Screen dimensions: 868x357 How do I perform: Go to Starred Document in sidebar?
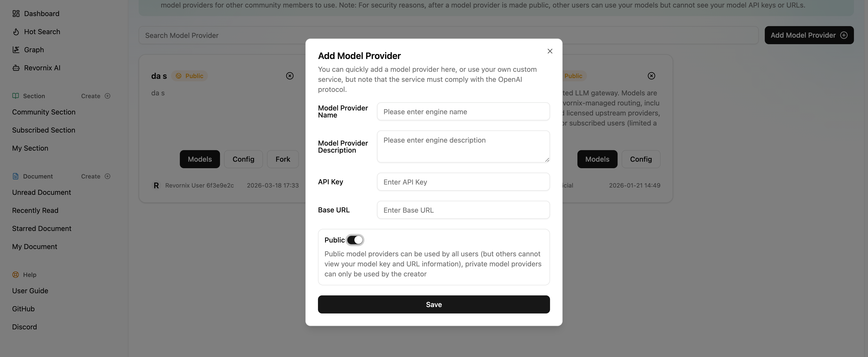(42, 229)
